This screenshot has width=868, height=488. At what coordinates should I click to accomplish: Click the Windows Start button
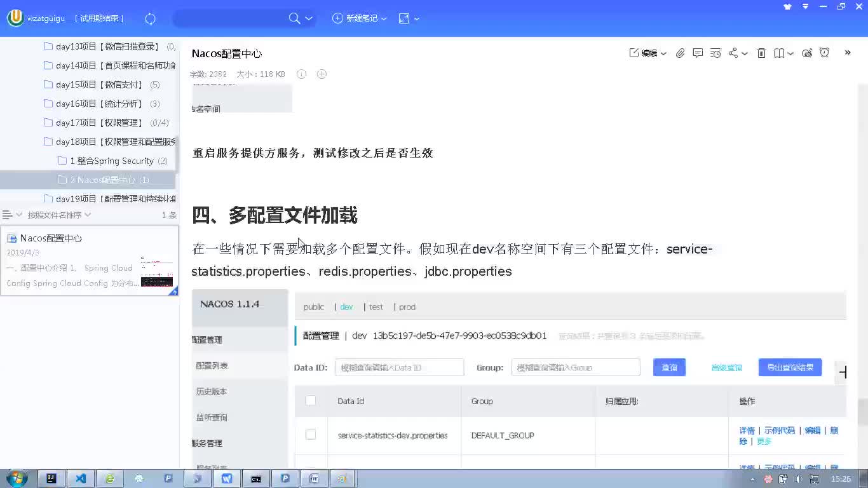coord(17,478)
